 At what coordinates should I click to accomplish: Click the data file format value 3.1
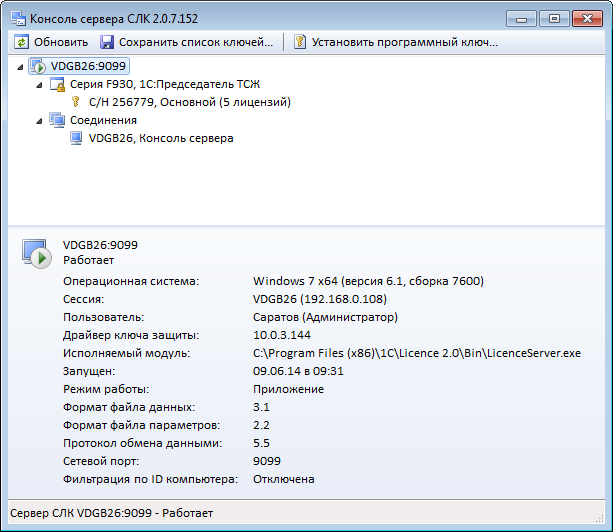261,407
